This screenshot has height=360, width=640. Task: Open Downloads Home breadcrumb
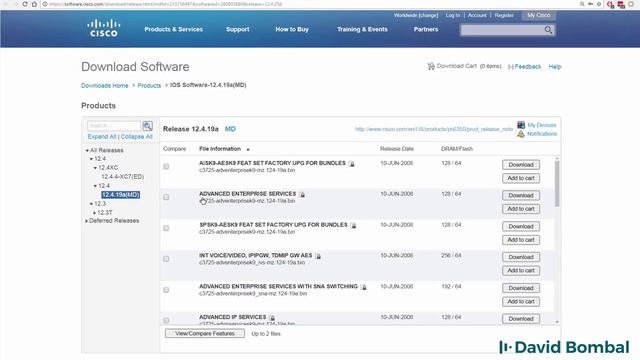click(x=104, y=85)
